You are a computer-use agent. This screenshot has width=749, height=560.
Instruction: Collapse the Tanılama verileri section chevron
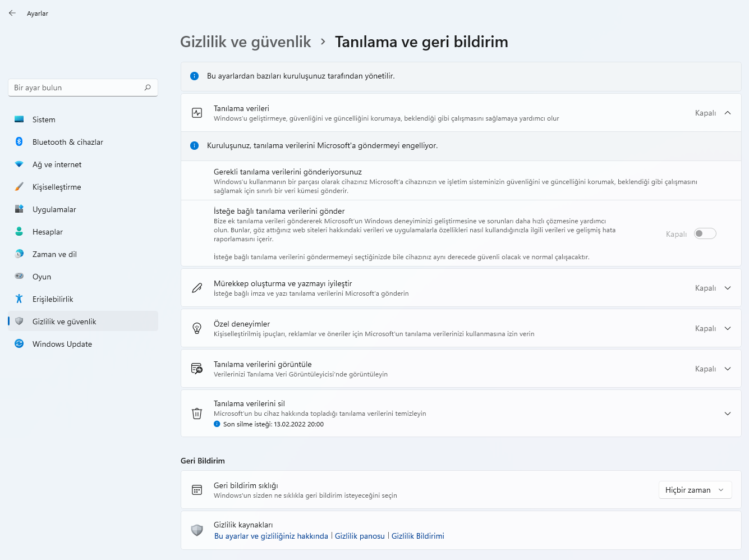[x=728, y=113]
